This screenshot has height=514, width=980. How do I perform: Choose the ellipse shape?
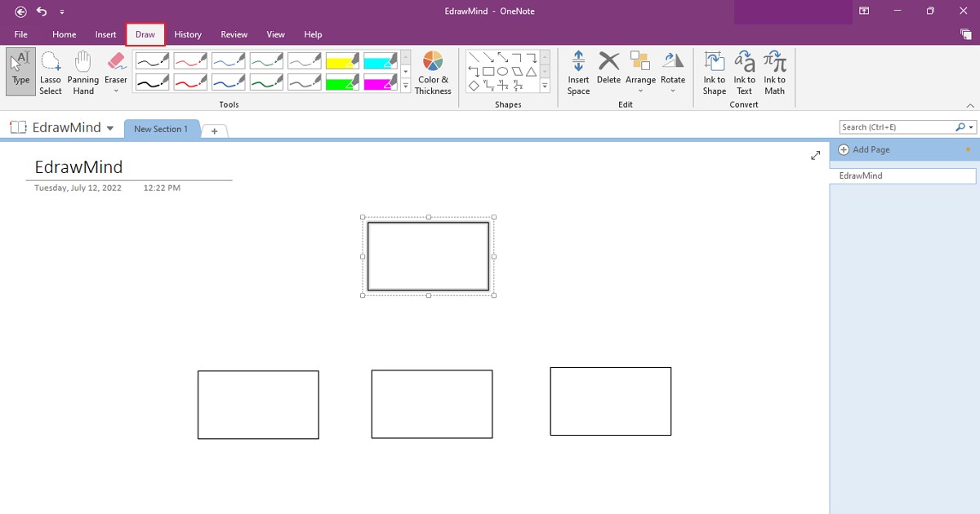503,72
